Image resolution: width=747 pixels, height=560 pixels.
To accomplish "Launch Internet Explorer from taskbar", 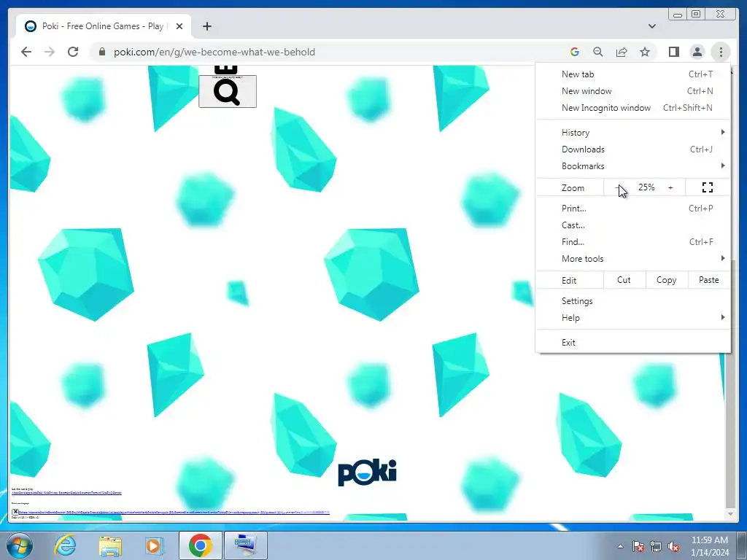I will point(65,545).
